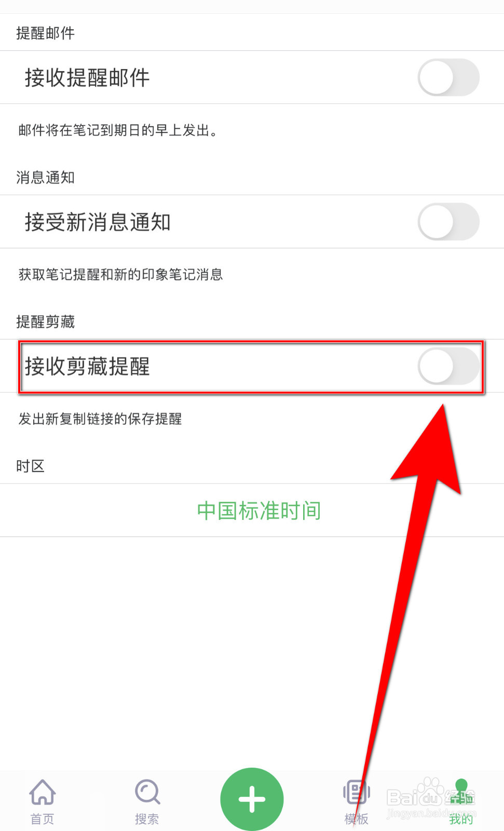Toggle the 接收剪藏提醒 switch
The width and height of the screenshot is (504, 831).
click(448, 366)
